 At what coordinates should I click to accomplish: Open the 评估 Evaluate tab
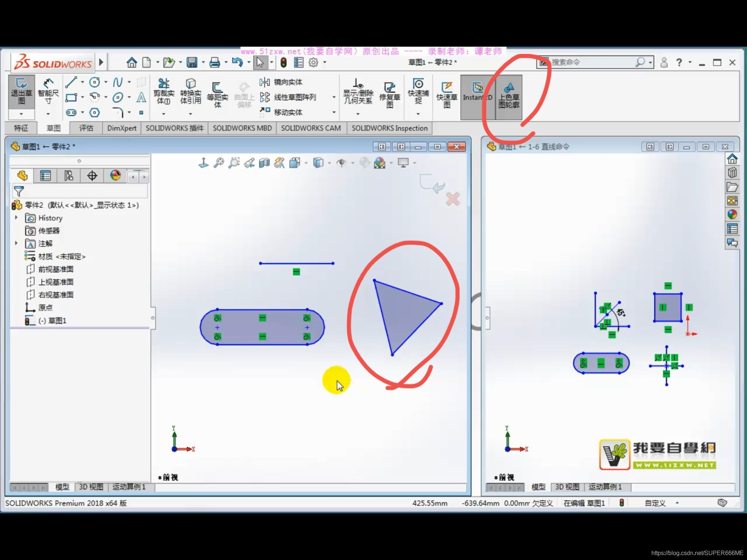pos(86,128)
